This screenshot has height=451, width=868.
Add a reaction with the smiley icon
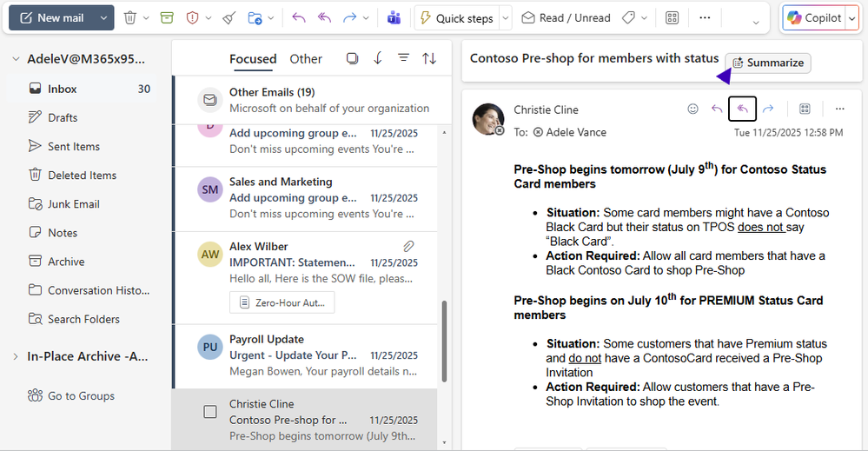(692, 109)
